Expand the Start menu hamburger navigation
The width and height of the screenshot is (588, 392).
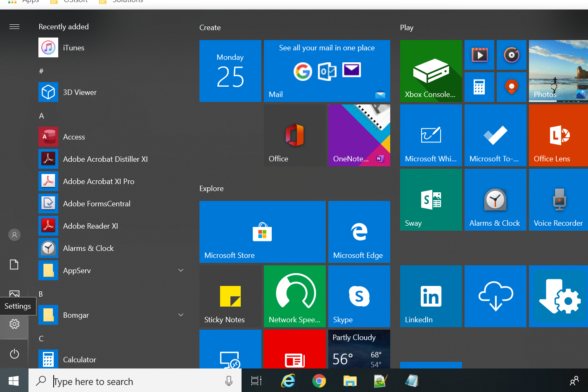tap(14, 27)
